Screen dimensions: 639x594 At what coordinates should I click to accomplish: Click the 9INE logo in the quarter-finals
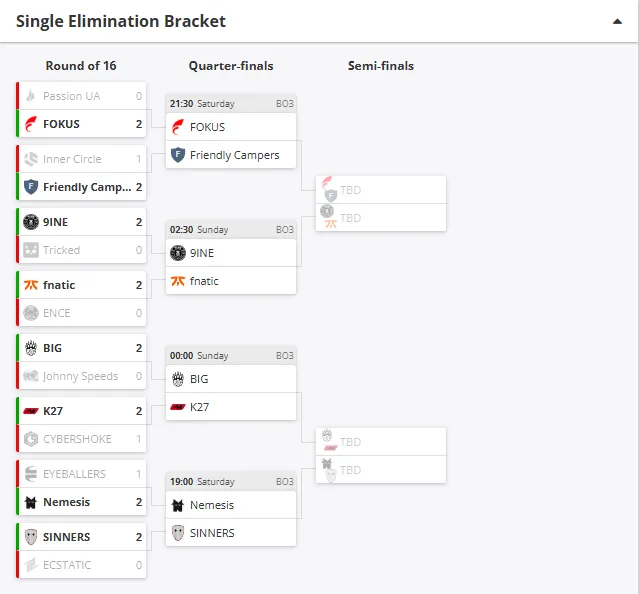tap(178, 253)
